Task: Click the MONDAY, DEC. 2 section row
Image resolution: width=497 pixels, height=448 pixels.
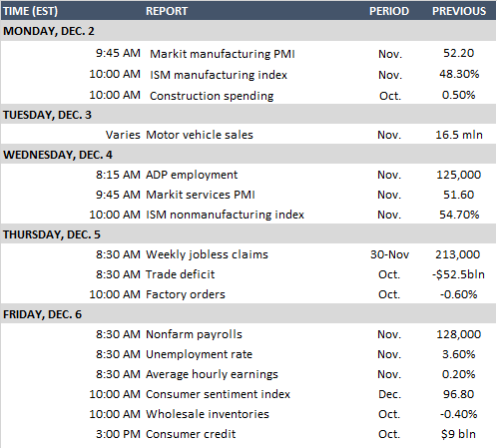Action: click(248, 31)
